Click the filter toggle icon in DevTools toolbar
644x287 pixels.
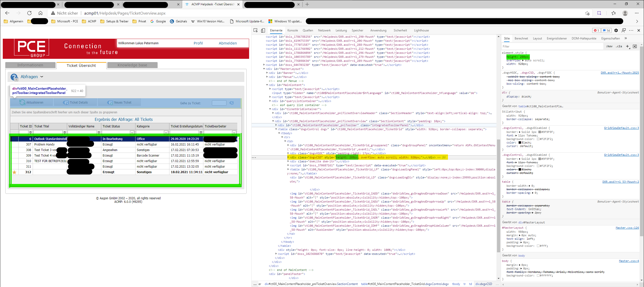pyautogui.click(x=634, y=46)
